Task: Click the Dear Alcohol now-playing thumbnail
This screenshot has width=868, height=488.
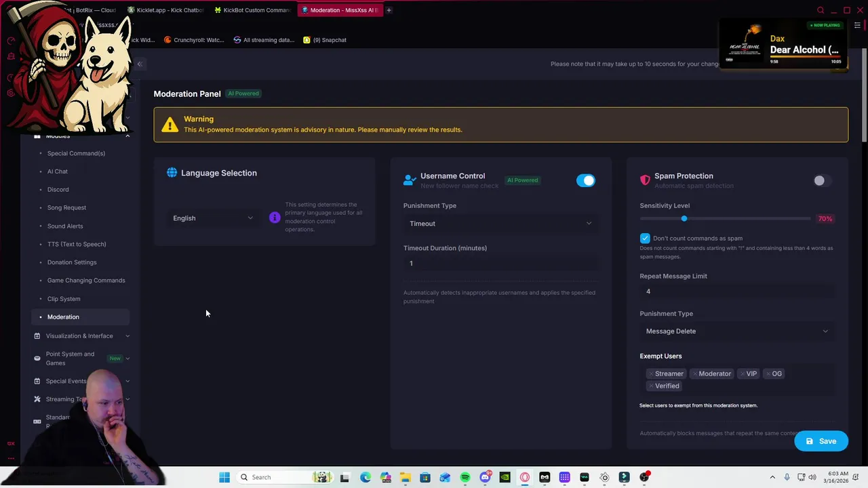Action: tap(745, 43)
